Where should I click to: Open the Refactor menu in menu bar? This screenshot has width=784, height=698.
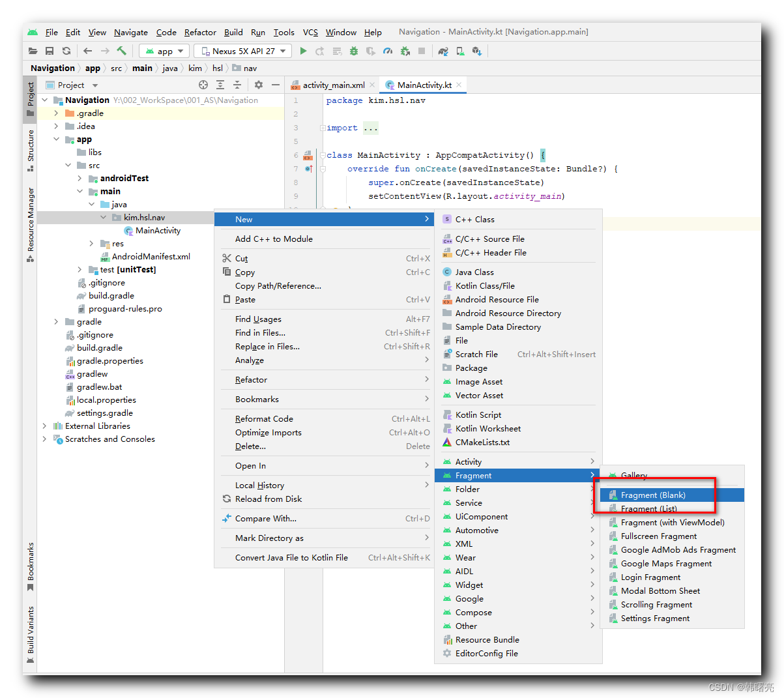pos(200,32)
